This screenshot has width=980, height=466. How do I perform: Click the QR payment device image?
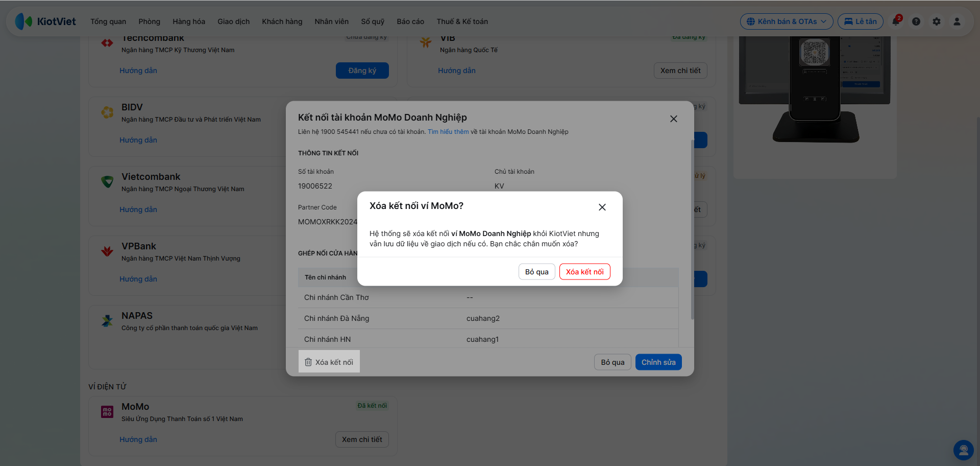(x=815, y=89)
